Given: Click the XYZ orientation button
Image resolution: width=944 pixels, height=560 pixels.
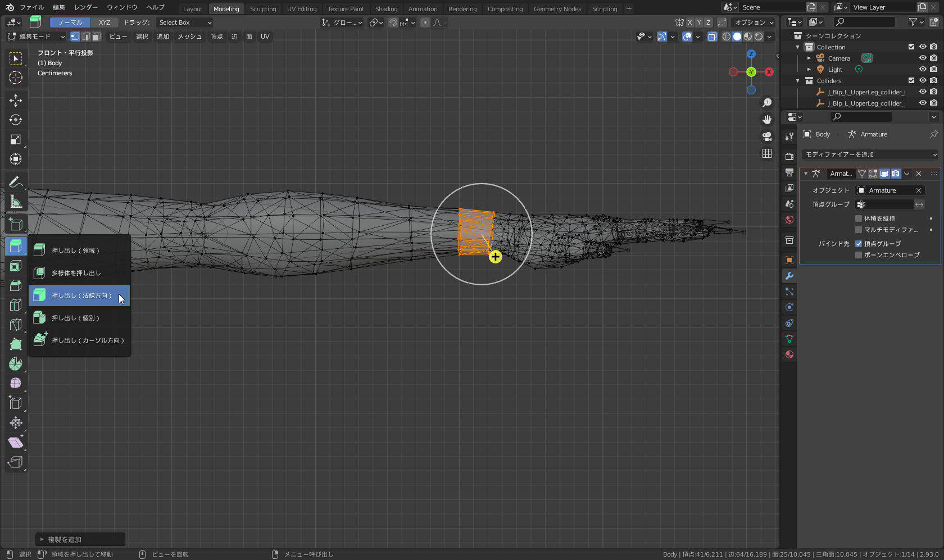Looking at the screenshot, I should coord(105,22).
